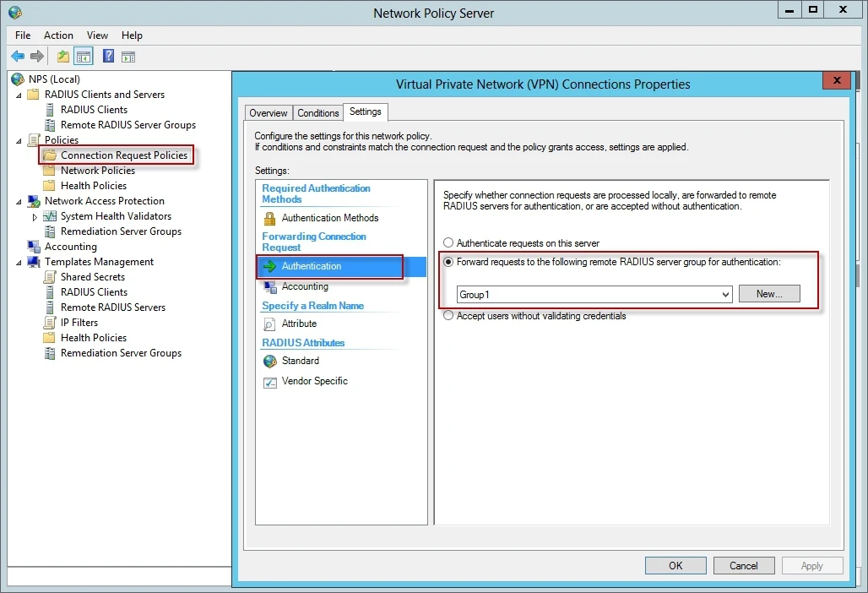Open the Action menu
This screenshot has height=593, width=868.
pyautogui.click(x=58, y=35)
